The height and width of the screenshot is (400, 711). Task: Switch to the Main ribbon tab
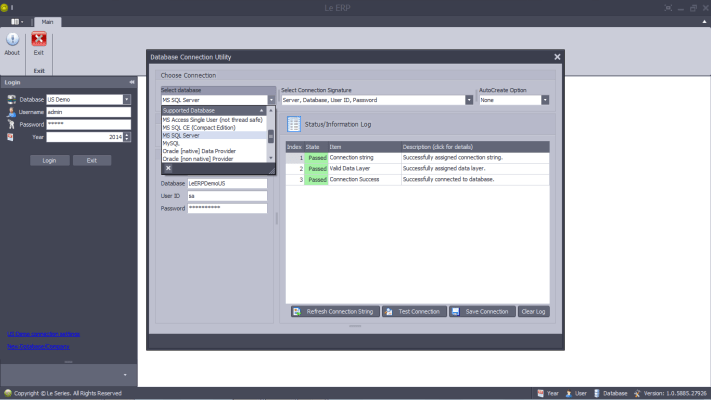[46, 21]
